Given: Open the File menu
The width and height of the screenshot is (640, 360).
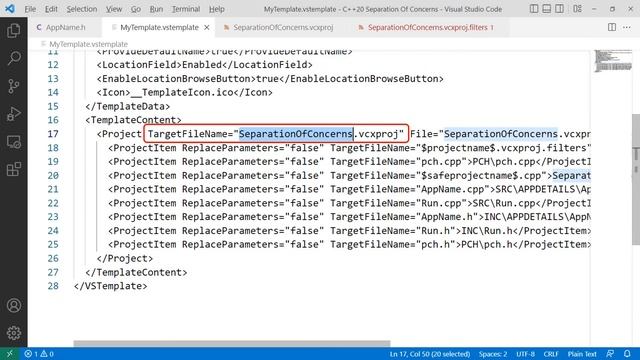Looking at the screenshot, I should (x=30, y=9).
